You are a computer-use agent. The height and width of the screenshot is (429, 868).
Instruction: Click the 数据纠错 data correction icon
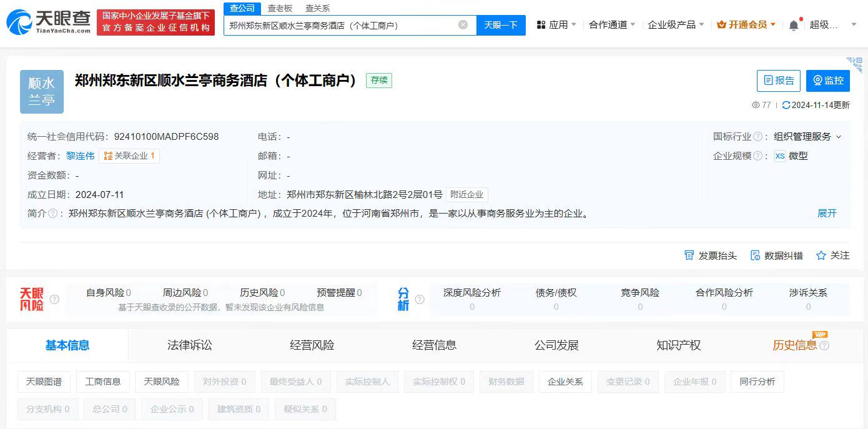coord(756,255)
